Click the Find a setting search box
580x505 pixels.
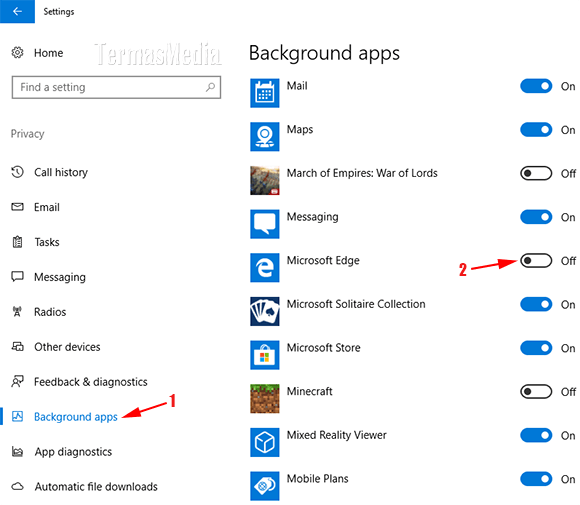[116, 87]
